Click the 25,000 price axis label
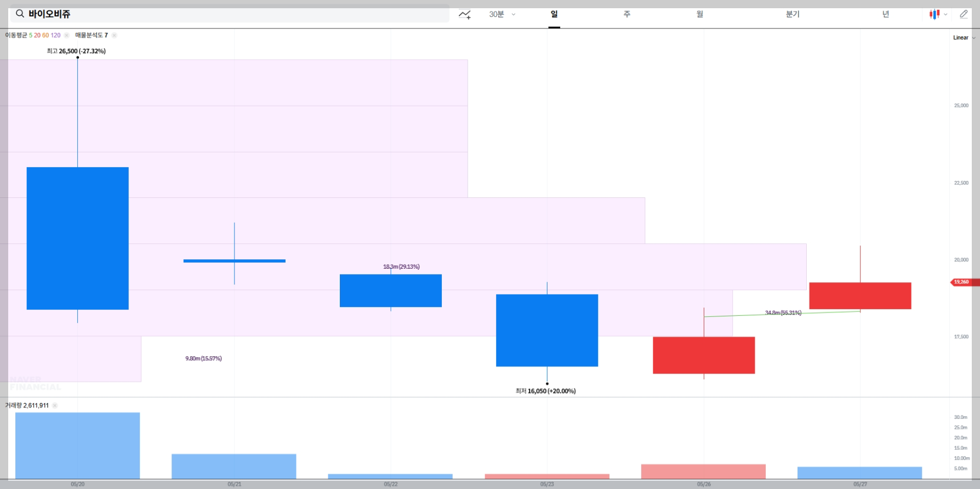The width and height of the screenshot is (980, 489). (961, 105)
